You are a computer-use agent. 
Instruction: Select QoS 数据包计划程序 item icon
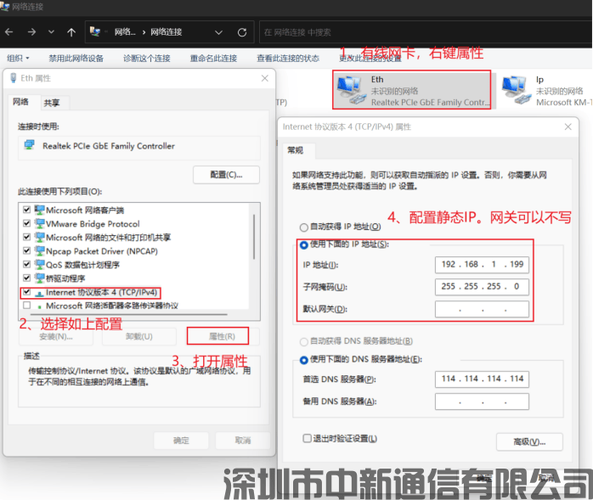point(39,264)
